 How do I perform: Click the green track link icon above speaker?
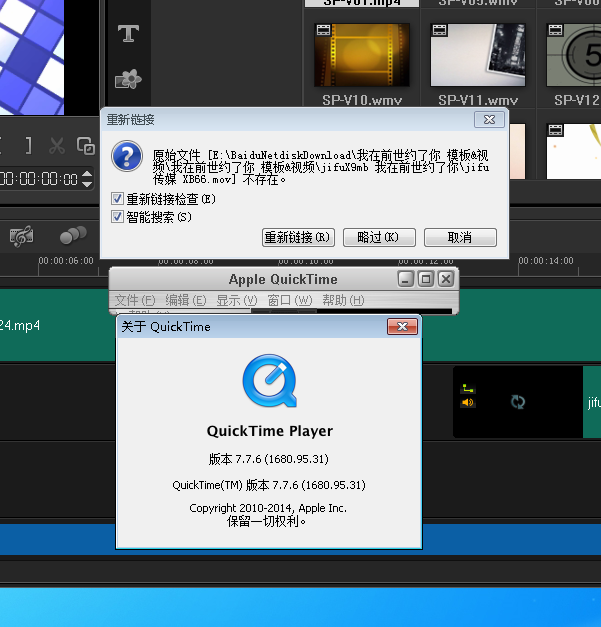pos(468,388)
